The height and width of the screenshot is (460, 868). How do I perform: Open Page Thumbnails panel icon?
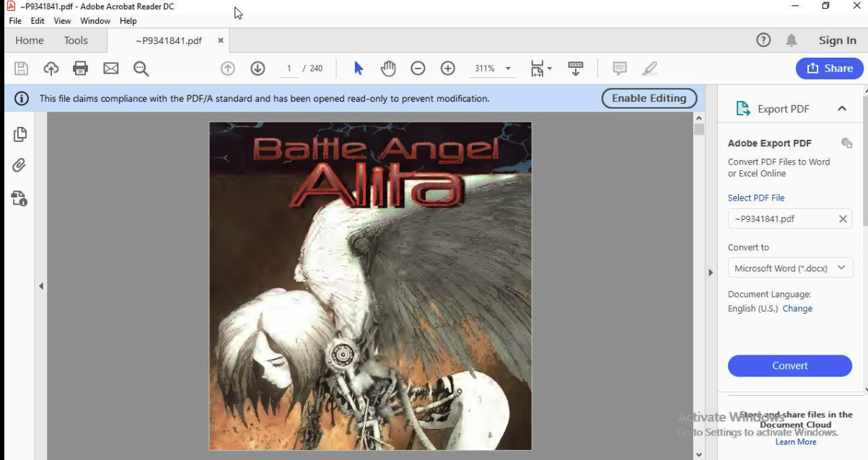19,134
